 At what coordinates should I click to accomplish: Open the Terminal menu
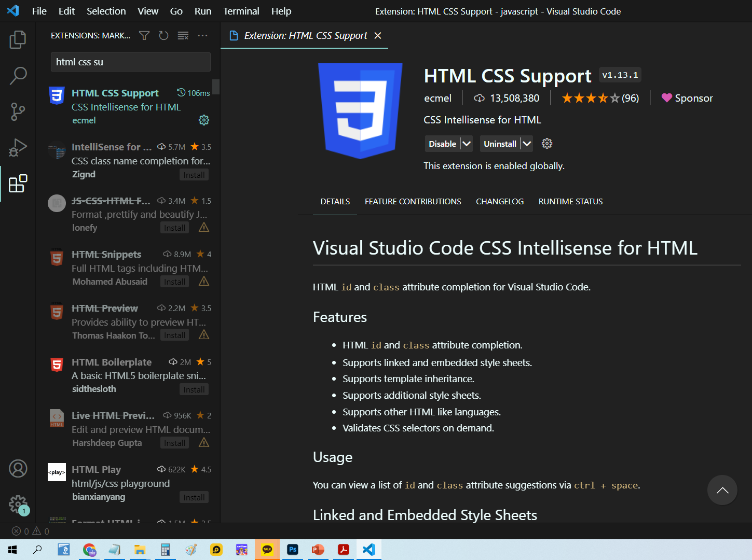tap(241, 11)
